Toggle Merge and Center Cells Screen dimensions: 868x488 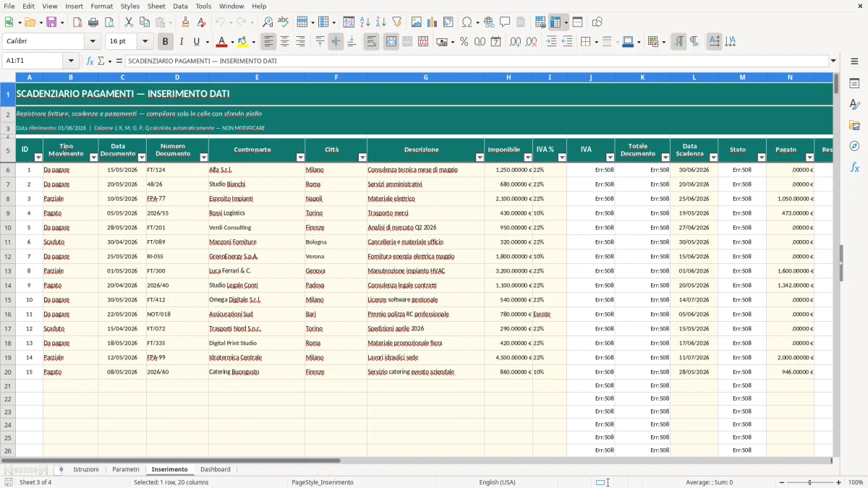click(391, 42)
